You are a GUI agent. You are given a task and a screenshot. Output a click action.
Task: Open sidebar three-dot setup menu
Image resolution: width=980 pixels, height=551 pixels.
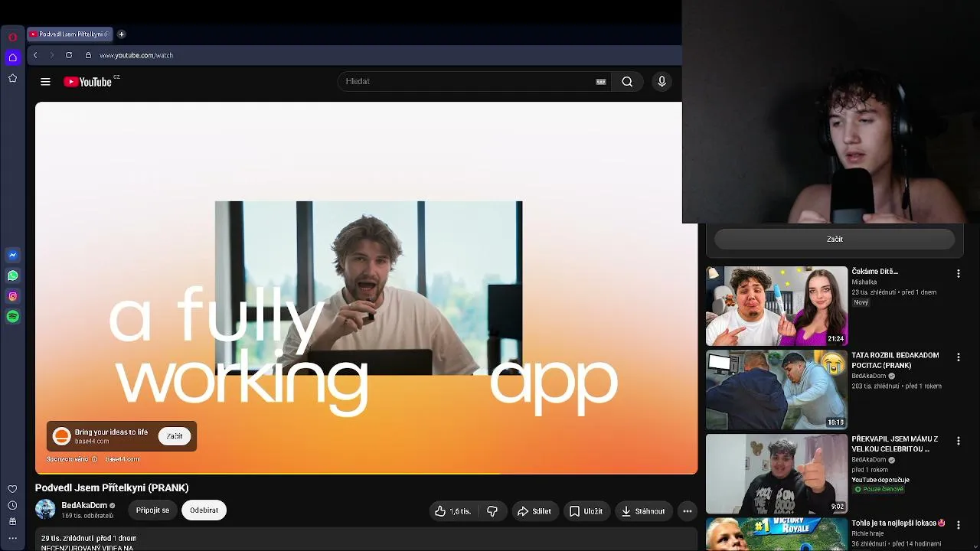12,538
